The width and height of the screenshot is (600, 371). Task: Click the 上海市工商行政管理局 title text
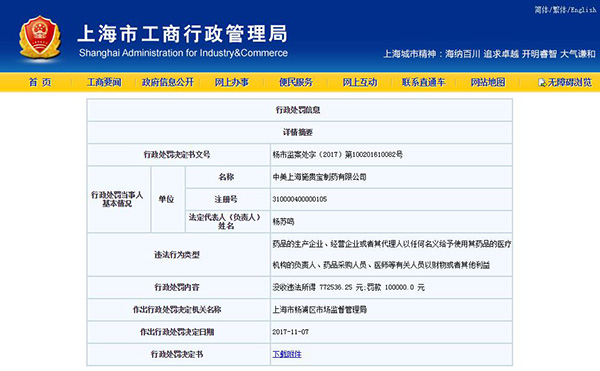(x=183, y=34)
